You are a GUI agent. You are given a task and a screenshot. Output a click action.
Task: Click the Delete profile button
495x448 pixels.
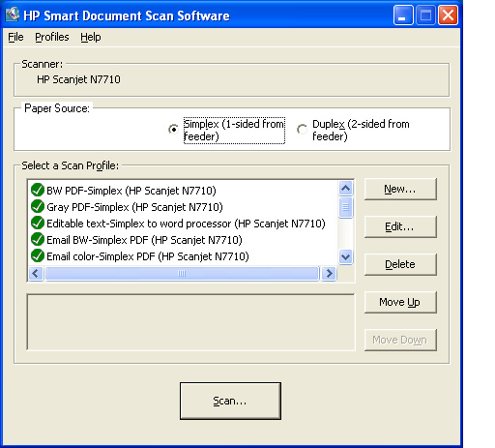pyautogui.click(x=400, y=264)
